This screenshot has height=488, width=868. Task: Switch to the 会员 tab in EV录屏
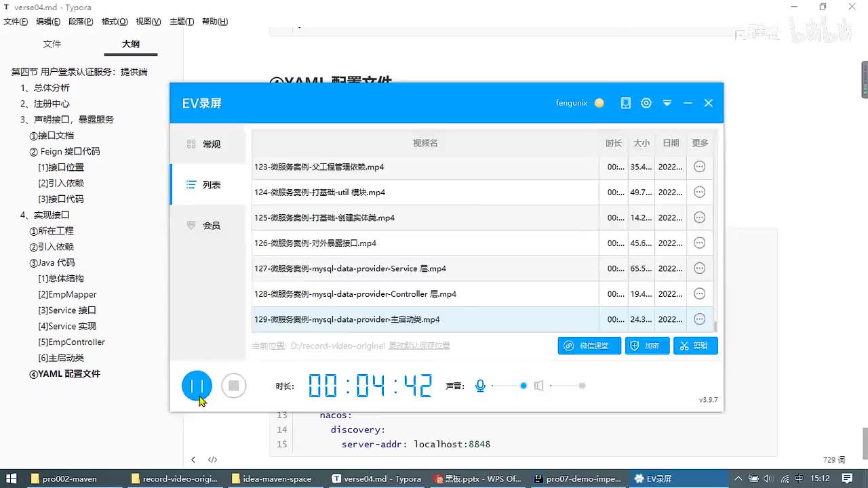[x=208, y=225]
